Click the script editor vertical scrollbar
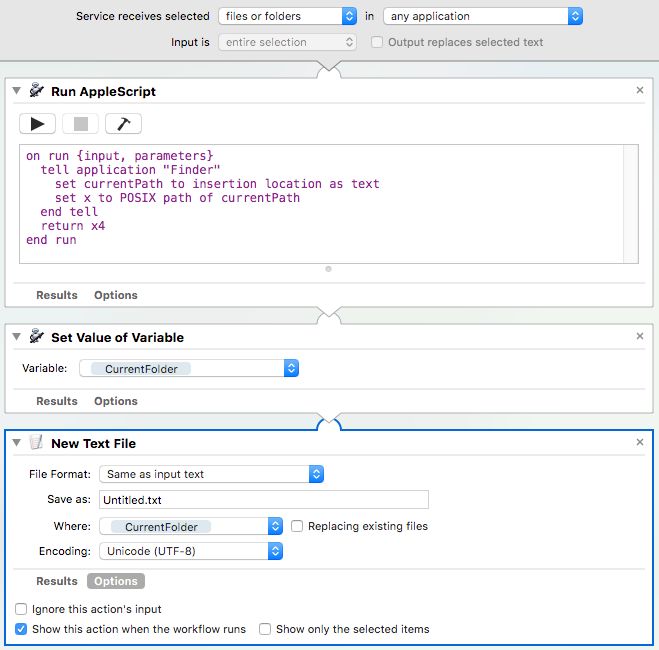The image size is (659, 650). [631, 204]
